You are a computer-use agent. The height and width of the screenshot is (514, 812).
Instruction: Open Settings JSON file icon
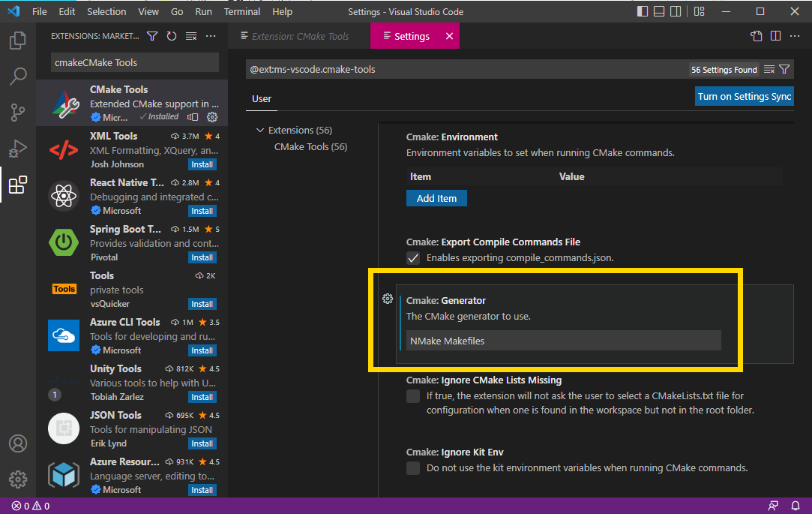pos(756,36)
